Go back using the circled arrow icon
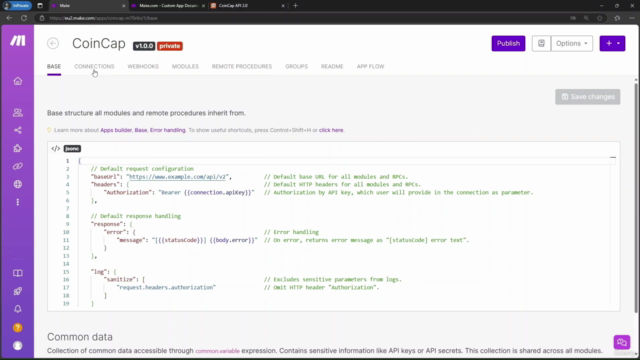 click(x=53, y=43)
